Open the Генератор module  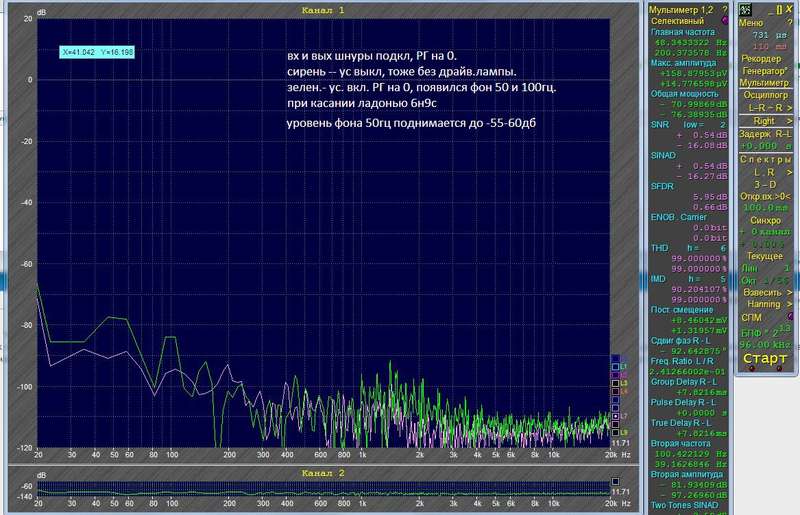764,70
